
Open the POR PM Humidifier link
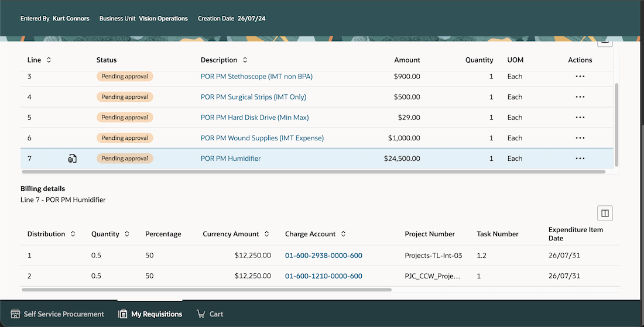click(x=231, y=159)
